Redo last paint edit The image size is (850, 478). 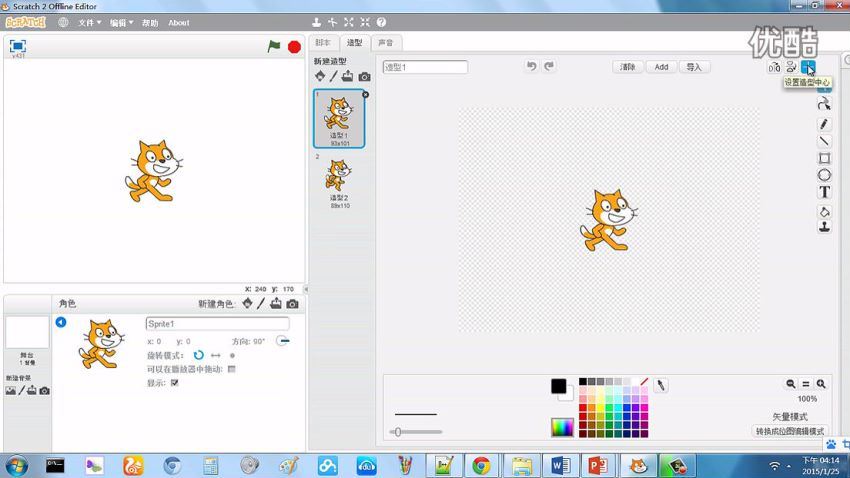(x=549, y=66)
